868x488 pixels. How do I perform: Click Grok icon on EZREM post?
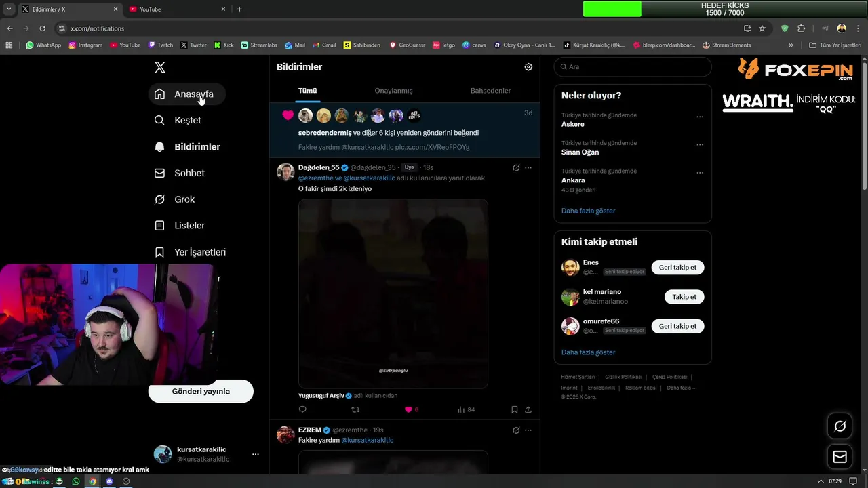(x=516, y=430)
